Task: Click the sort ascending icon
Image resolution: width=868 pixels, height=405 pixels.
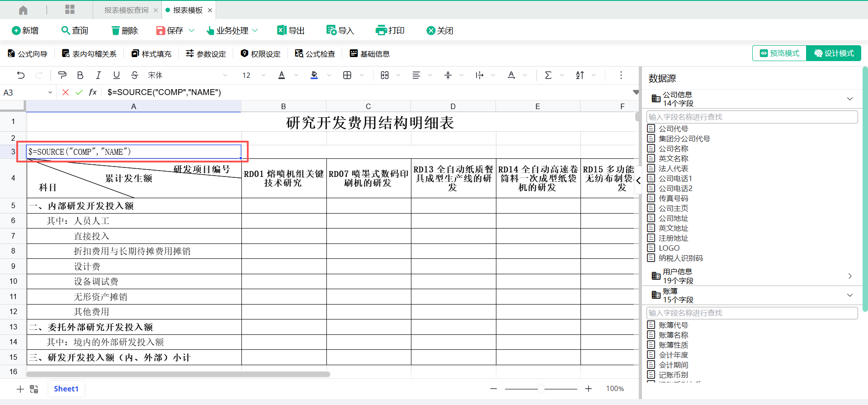Action: coord(580,75)
